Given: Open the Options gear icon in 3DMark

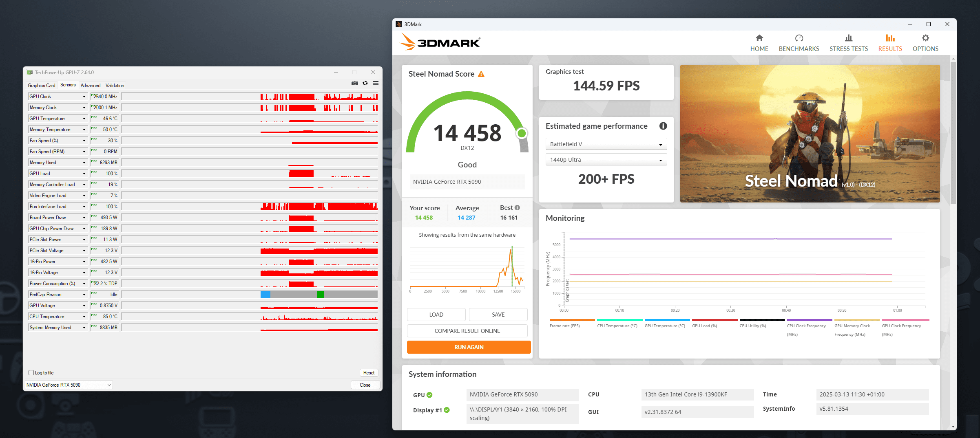Looking at the screenshot, I should pyautogui.click(x=926, y=38).
